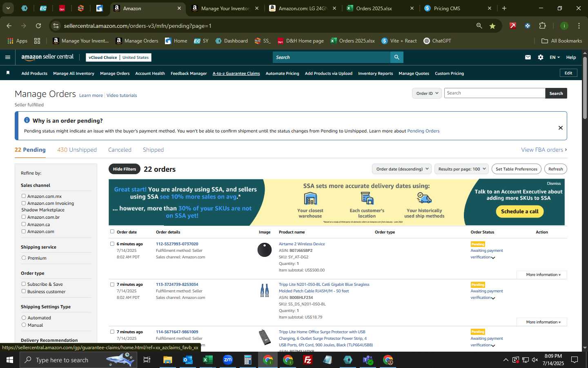
Task: Open the View FBA orders link
Action: pyautogui.click(x=544, y=150)
